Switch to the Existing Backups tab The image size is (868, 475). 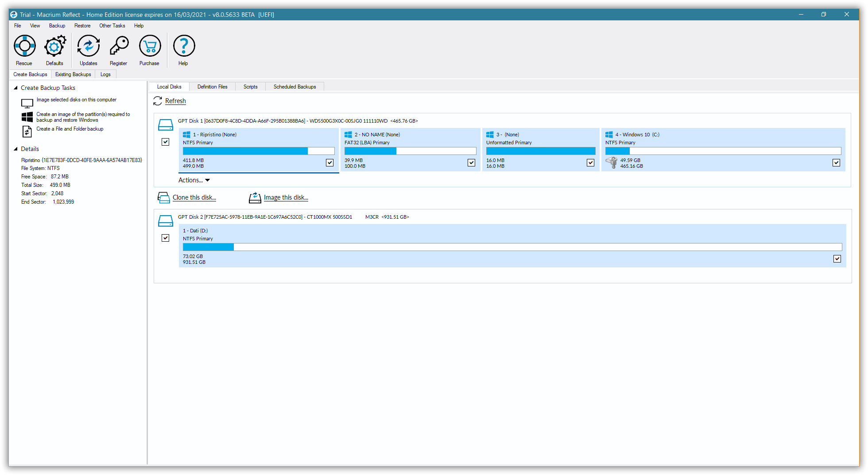[x=73, y=74]
